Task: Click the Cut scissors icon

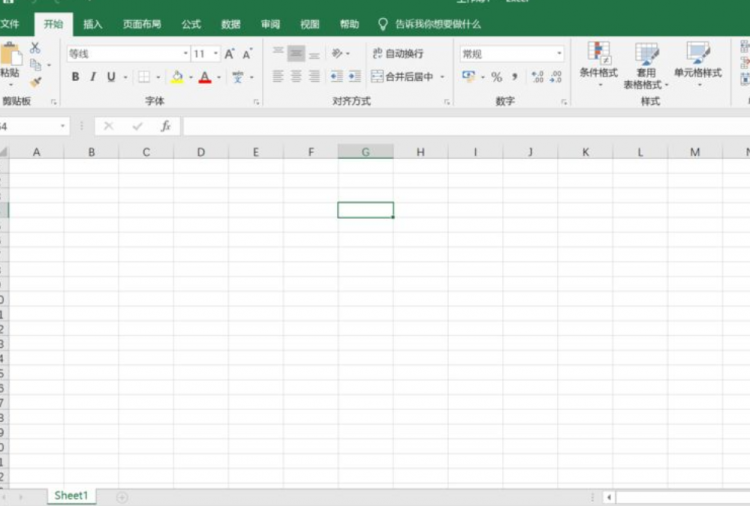Action: (x=35, y=48)
